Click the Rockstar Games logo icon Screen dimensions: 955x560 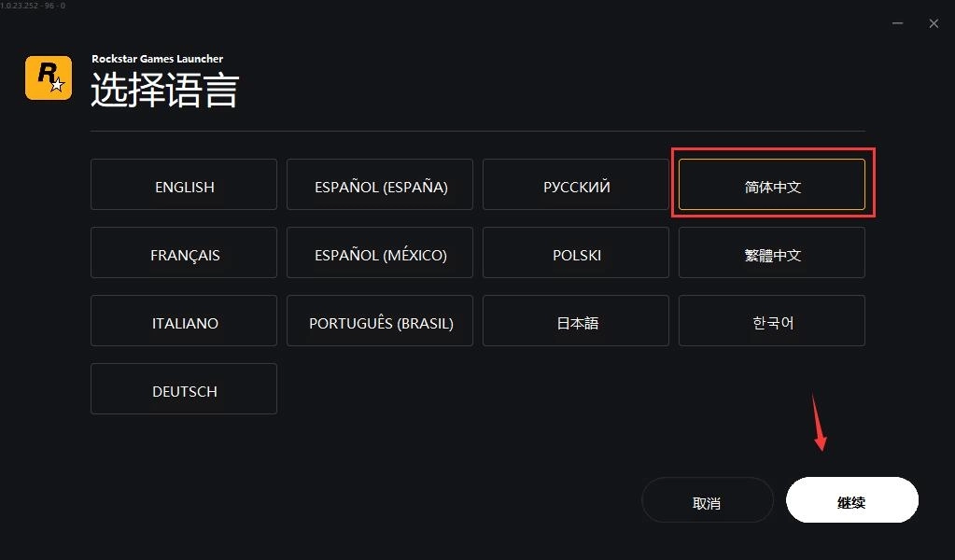point(49,77)
